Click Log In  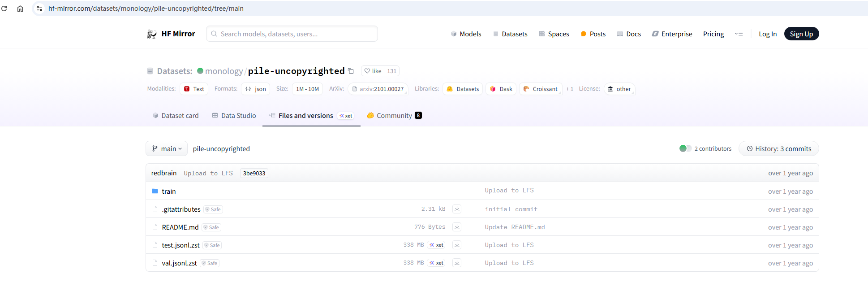[768, 34]
